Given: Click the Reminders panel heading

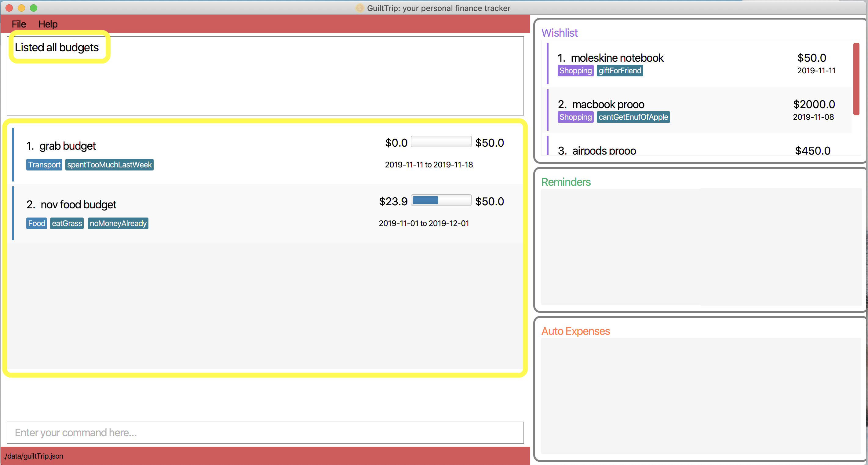Looking at the screenshot, I should pyautogui.click(x=566, y=182).
